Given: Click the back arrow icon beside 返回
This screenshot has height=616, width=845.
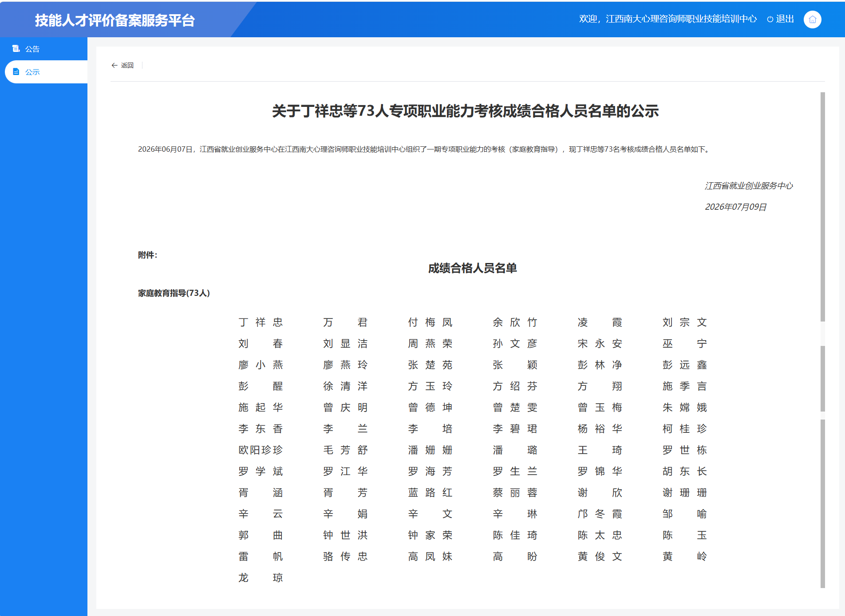Looking at the screenshot, I should click(x=115, y=65).
